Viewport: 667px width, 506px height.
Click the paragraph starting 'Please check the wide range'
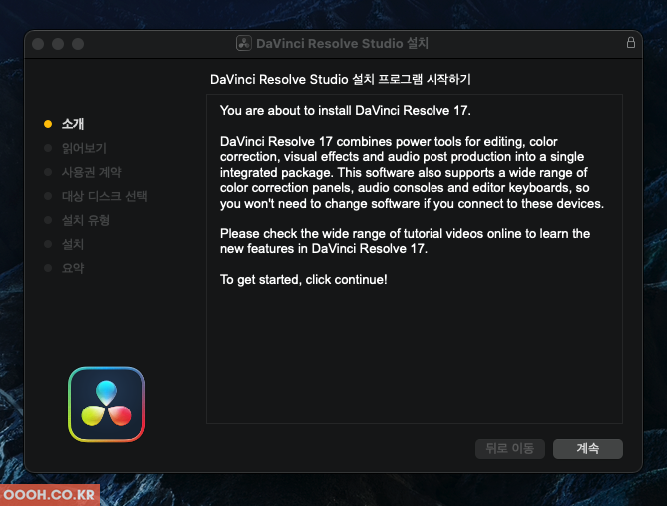point(405,241)
